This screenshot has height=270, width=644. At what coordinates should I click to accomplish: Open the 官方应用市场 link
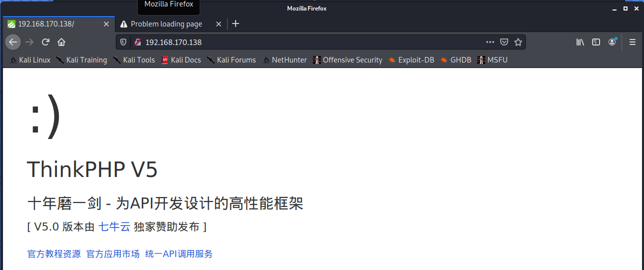[x=113, y=254]
